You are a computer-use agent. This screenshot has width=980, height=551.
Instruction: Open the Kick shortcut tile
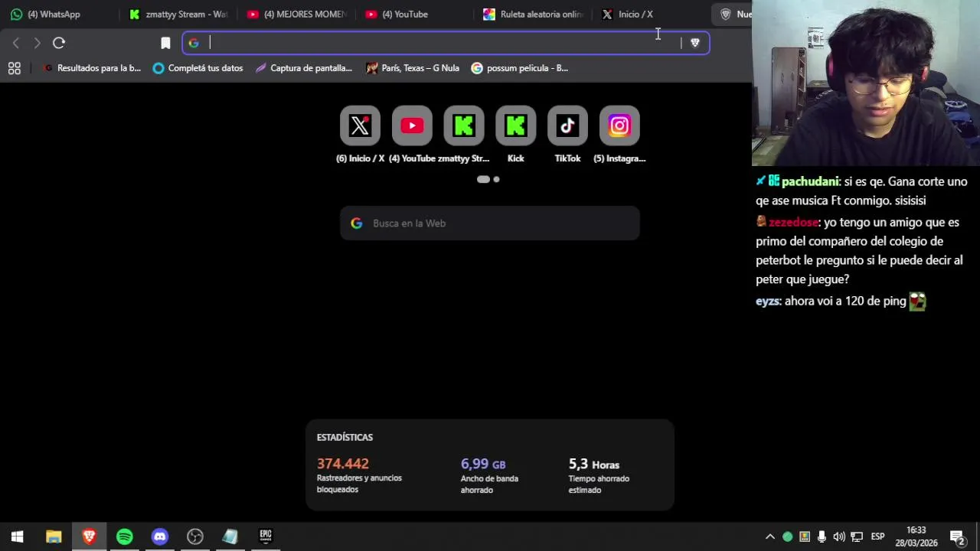[516, 126]
